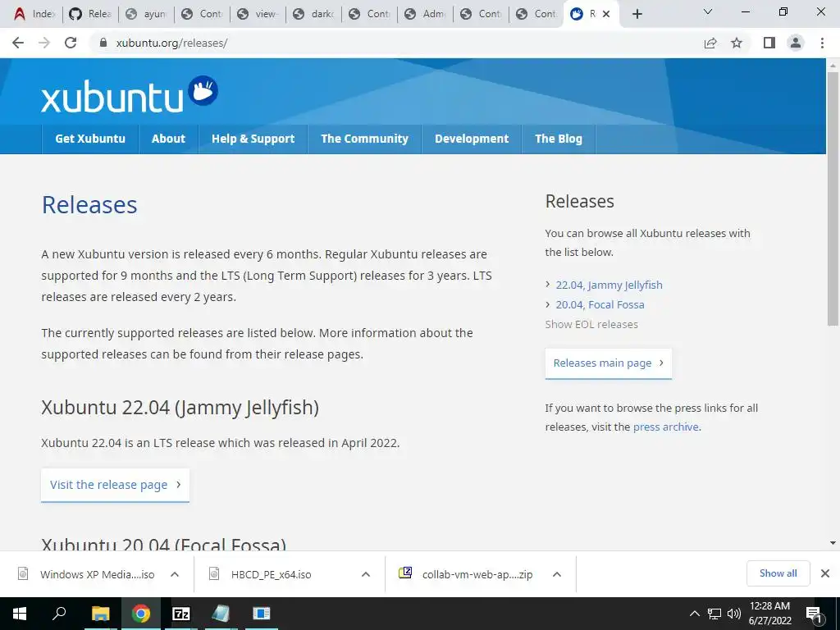Screen dimensions: 840x630
Task: Close the downloads bar
Action: click(x=825, y=573)
